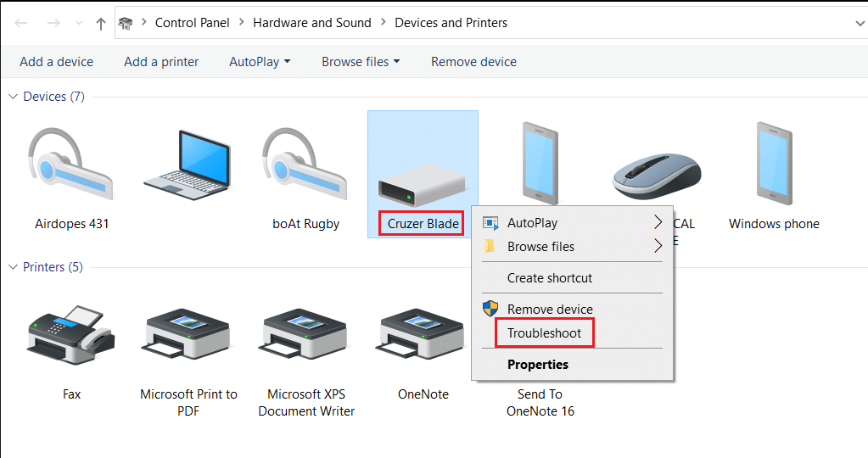Click the Fax printer icon
The image size is (868, 458).
click(71, 335)
